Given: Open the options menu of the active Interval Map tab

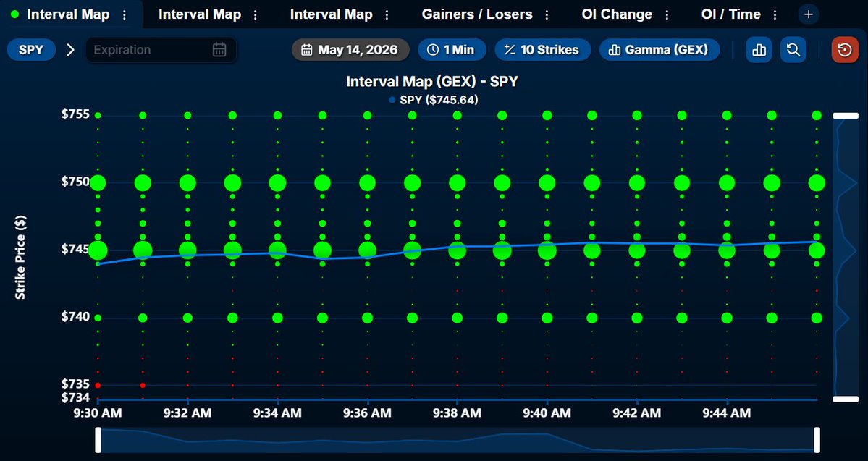Looking at the screenshot, I should click(124, 15).
